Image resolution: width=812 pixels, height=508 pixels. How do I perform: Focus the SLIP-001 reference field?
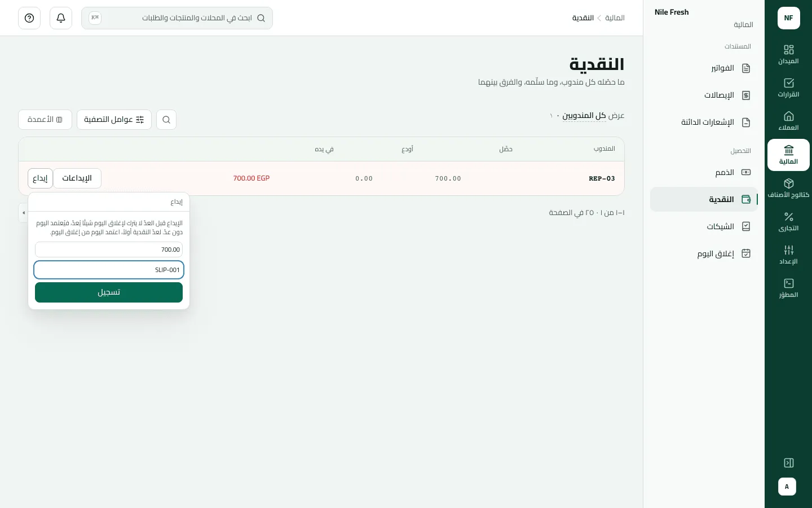click(x=109, y=270)
